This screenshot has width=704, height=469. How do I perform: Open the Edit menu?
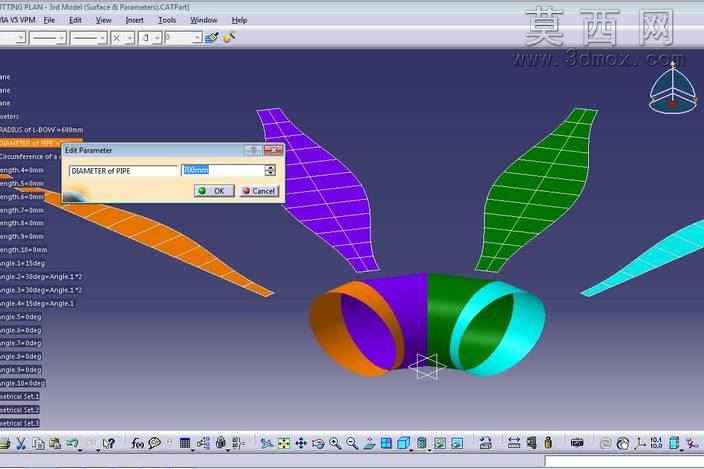tap(75, 20)
